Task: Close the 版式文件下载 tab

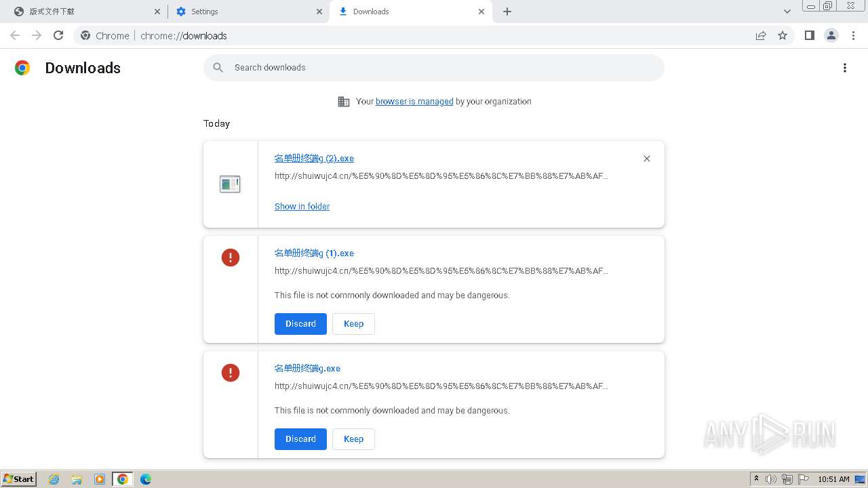Action: pos(157,12)
